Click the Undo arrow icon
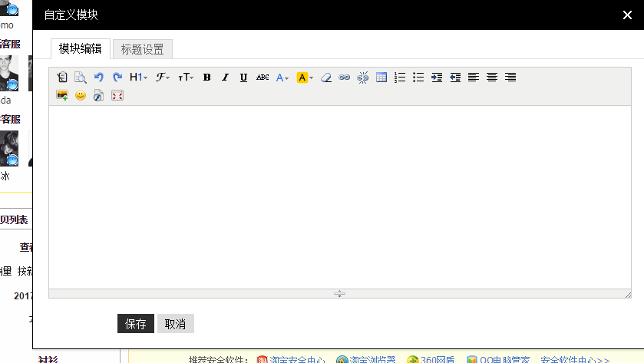 98,78
